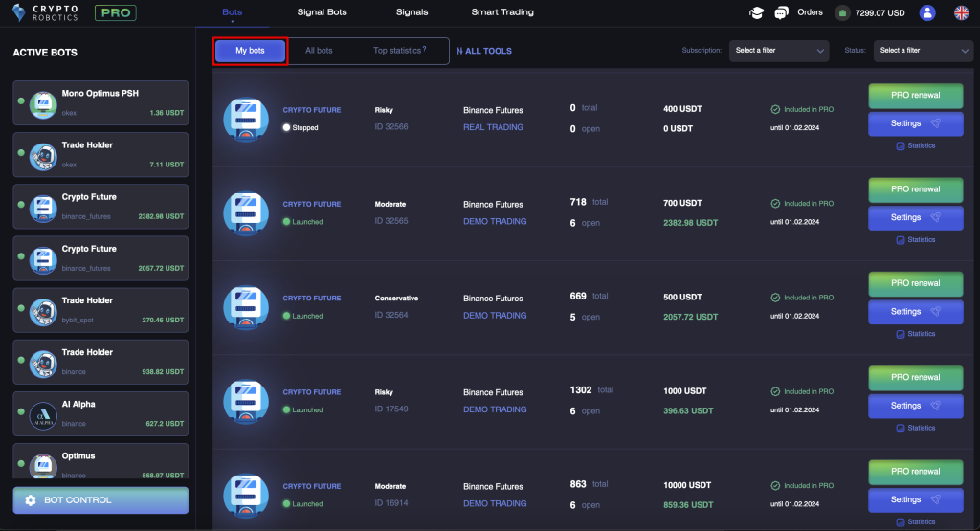The image size is (980, 531).
Task: Click the UK flag language icon
Action: click(961, 12)
